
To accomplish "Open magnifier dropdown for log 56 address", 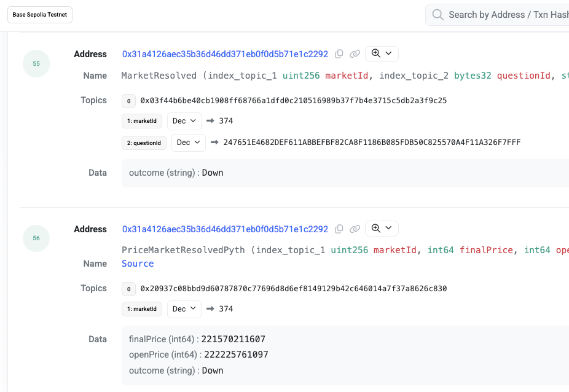I will [382, 229].
